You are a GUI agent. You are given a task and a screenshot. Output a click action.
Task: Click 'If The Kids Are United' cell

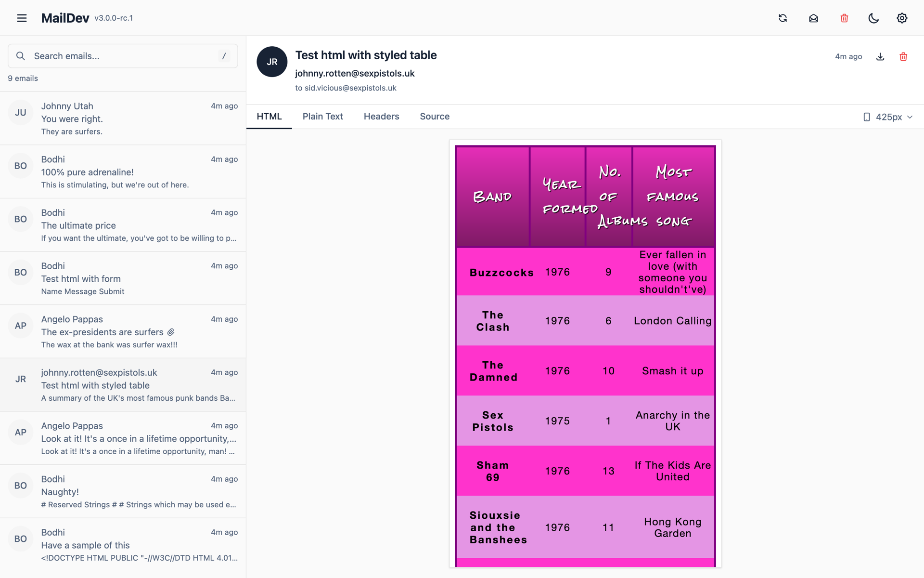point(672,471)
